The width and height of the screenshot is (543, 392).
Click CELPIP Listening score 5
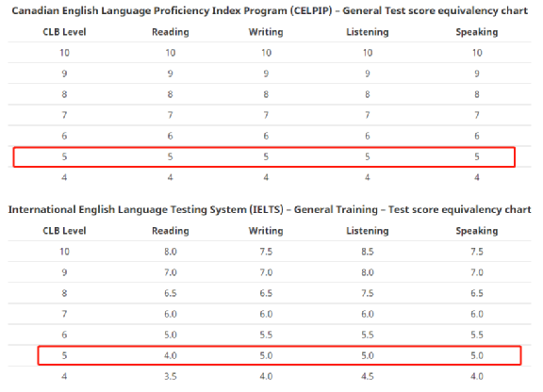[368, 156]
